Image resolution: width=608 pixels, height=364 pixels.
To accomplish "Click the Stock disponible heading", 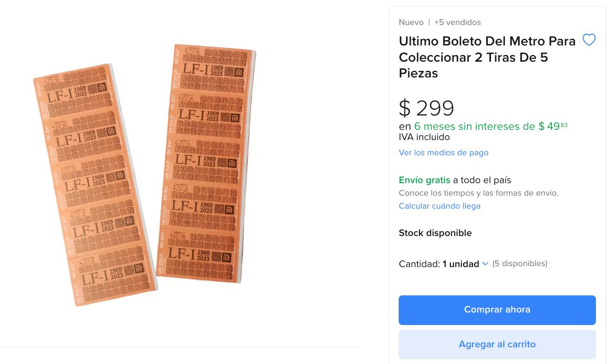I will (x=435, y=233).
